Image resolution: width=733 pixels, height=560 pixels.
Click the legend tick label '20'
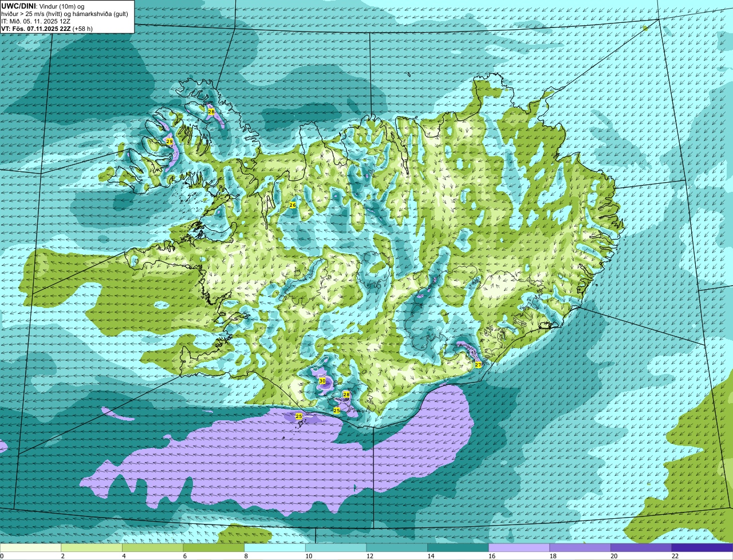click(614, 556)
